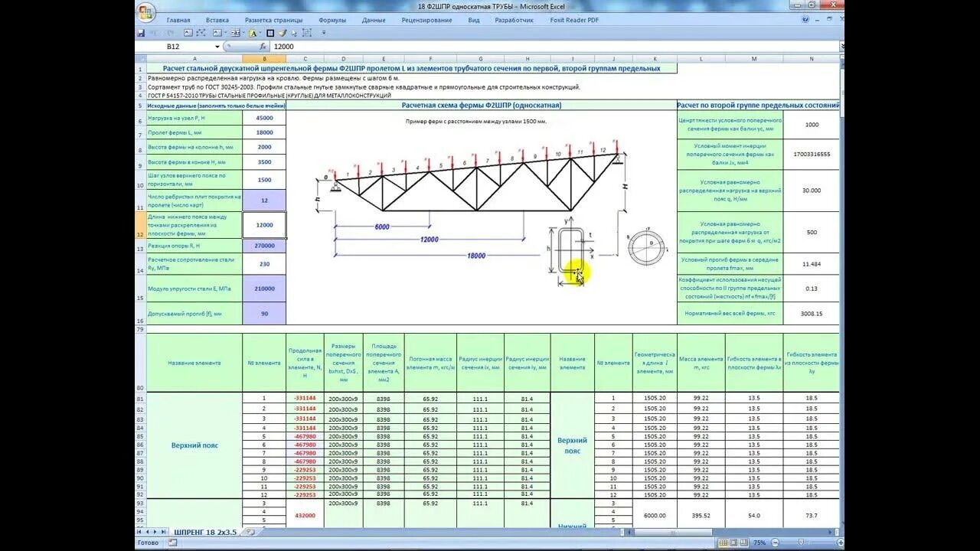Viewport: 980px width, 551px height.
Task: Click the format painter brush icon
Action: pos(282,33)
